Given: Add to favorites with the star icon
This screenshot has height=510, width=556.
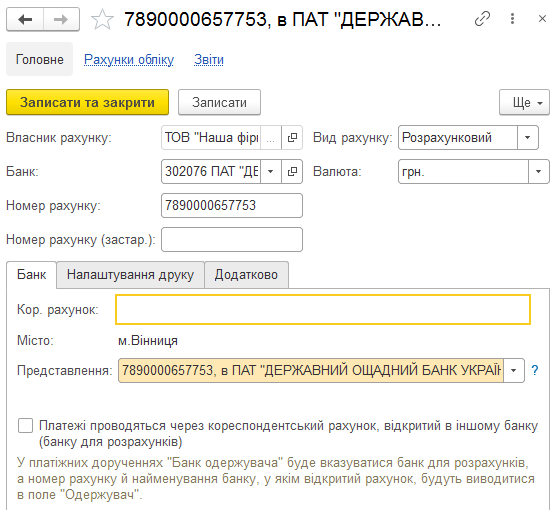Looking at the screenshot, I should [x=102, y=20].
